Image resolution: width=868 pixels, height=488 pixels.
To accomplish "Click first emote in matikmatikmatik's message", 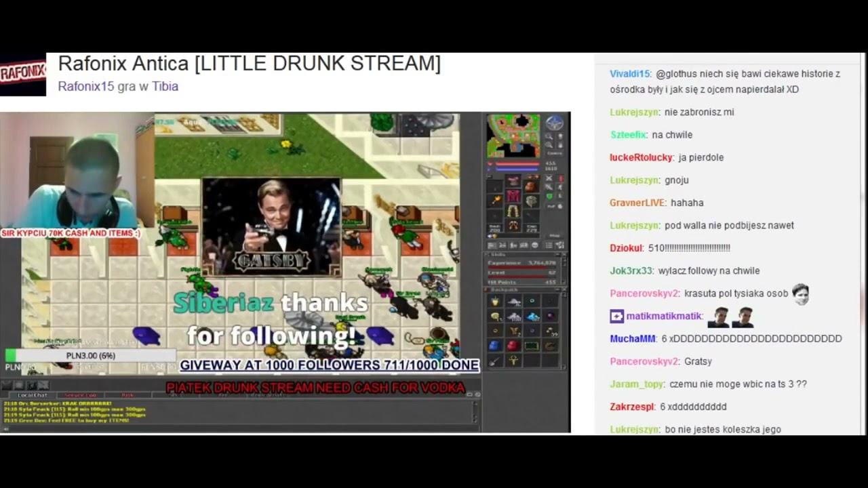I will (719, 317).
